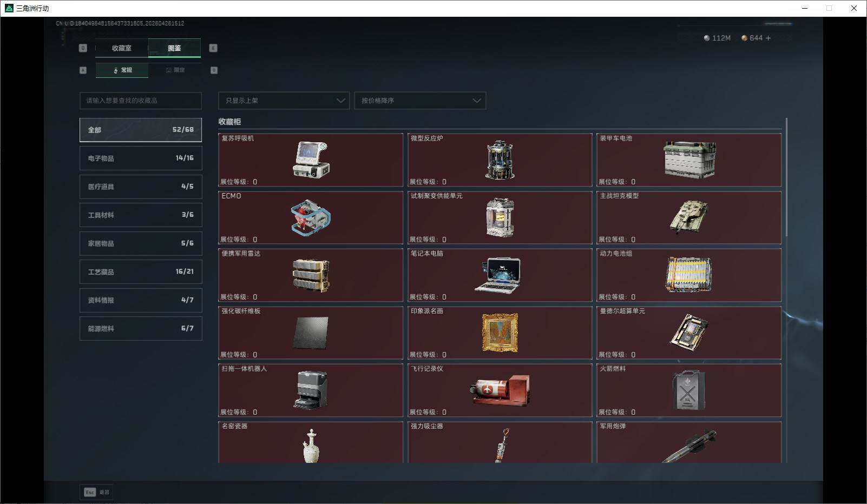Image resolution: width=867 pixels, height=504 pixels.
Task: Click the 112M currency coin icon
Action: (706, 38)
